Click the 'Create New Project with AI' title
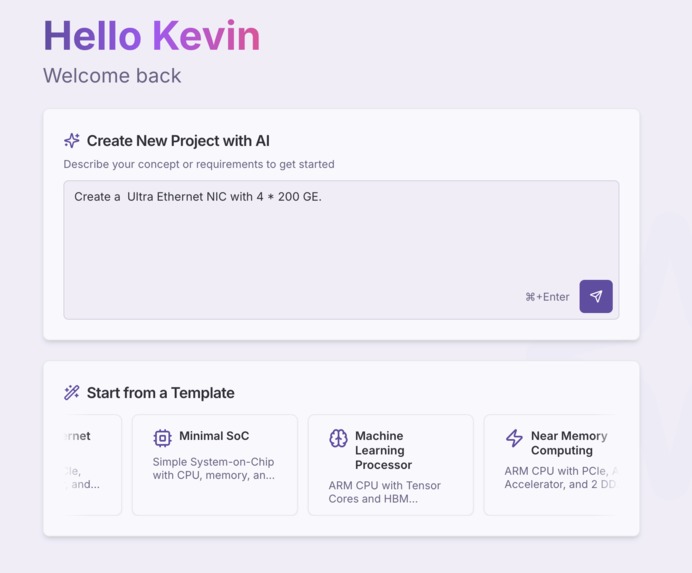This screenshot has height=573, width=692. (x=178, y=141)
